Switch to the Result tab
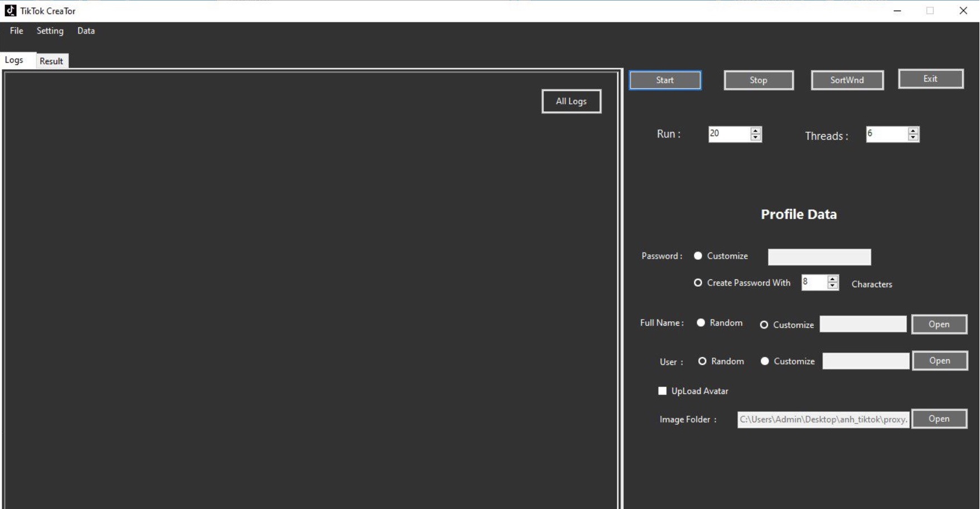The width and height of the screenshot is (980, 509). click(51, 61)
